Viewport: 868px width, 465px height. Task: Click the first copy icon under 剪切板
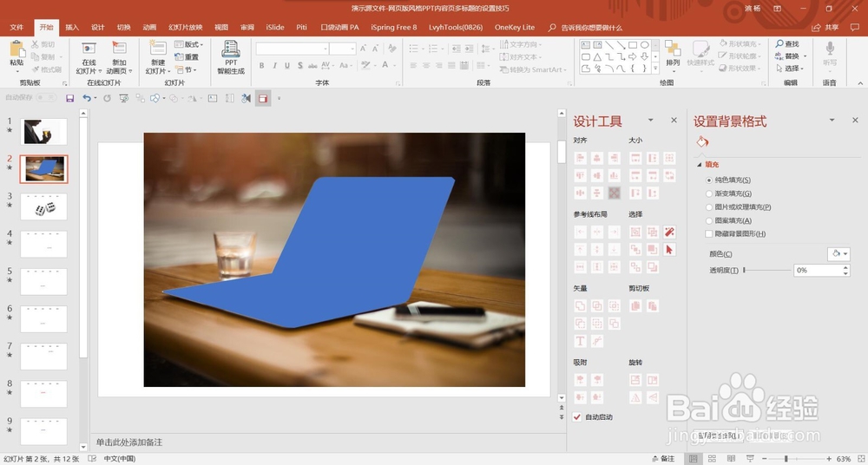pyautogui.click(x=635, y=305)
